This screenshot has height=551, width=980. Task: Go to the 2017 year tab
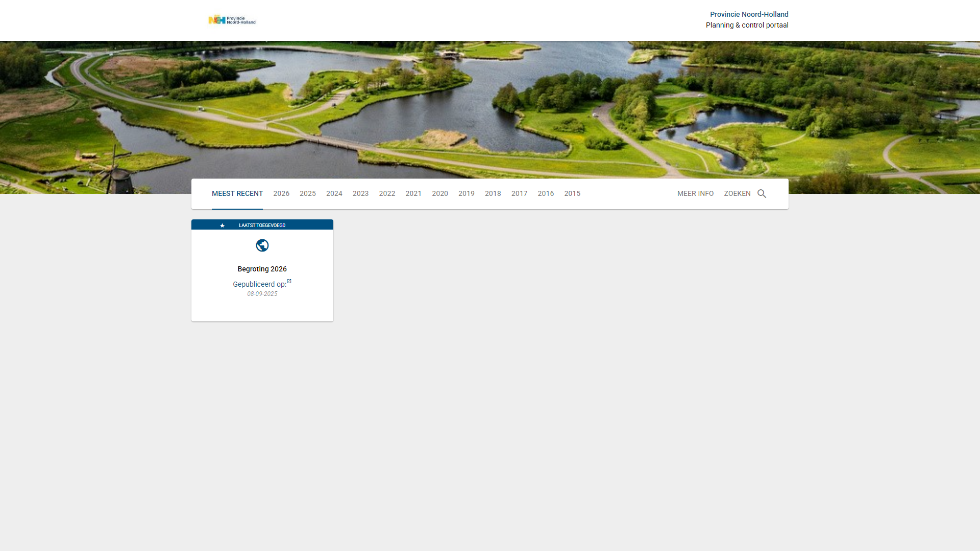[x=519, y=194]
